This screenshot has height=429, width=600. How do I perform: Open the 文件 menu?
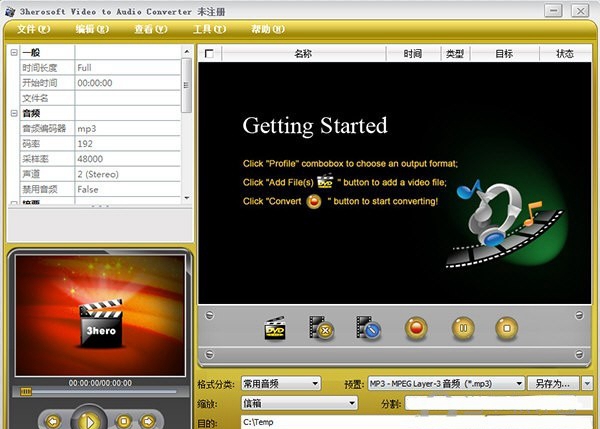(33, 29)
